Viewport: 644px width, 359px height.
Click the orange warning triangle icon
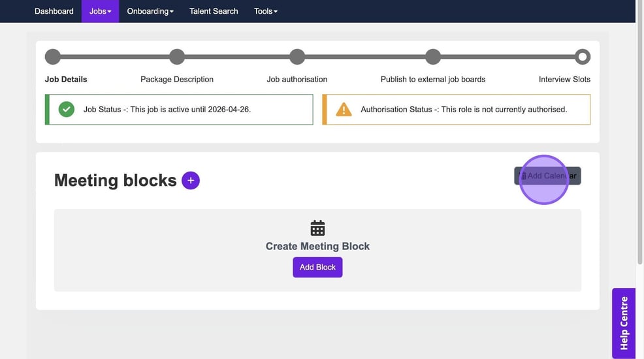(344, 110)
